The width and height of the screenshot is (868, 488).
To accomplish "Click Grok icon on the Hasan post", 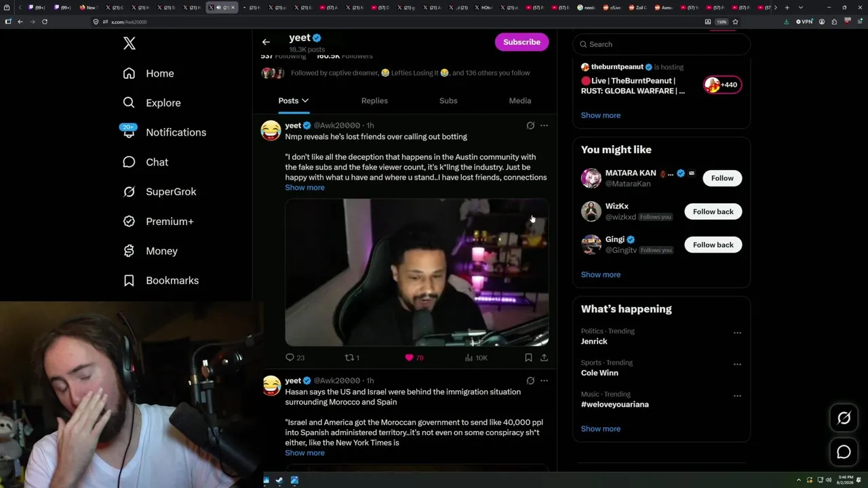I will tap(530, 381).
